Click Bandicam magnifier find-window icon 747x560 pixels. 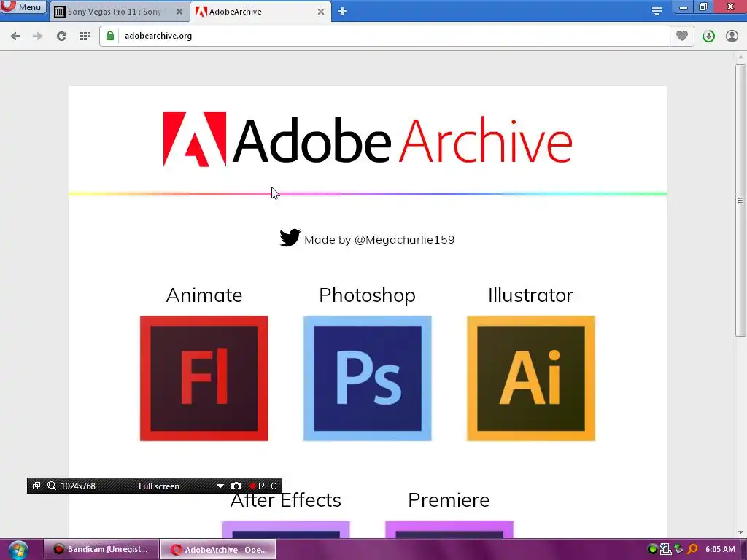click(x=52, y=486)
